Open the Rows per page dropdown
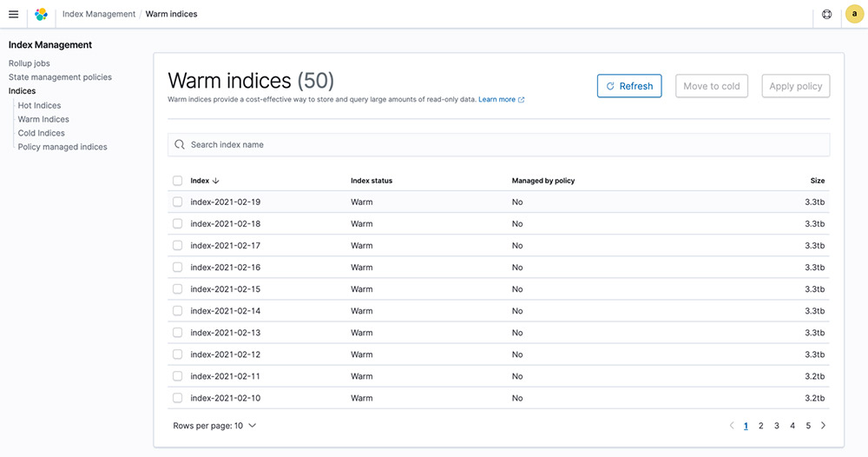This screenshot has width=868, height=457. [214, 426]
